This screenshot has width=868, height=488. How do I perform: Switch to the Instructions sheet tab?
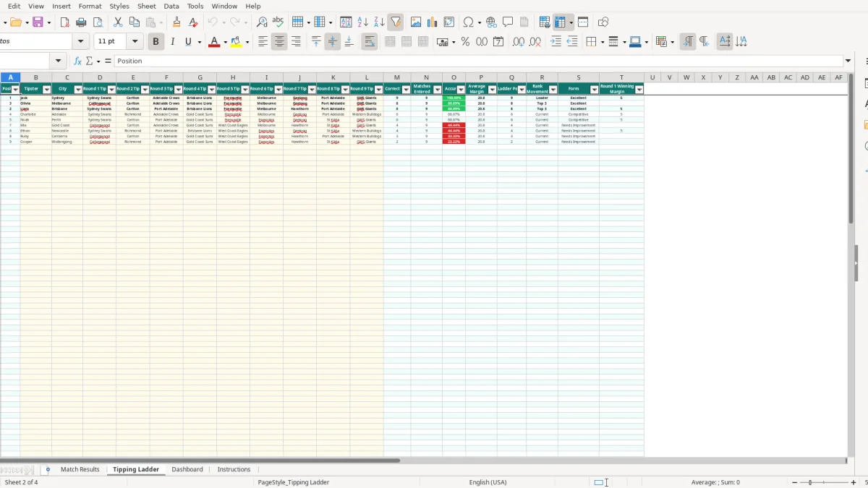coord(234,470)
